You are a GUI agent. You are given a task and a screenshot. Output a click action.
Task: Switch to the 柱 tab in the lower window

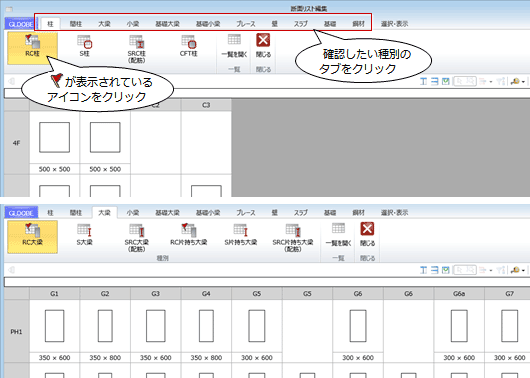pos(50,213)
